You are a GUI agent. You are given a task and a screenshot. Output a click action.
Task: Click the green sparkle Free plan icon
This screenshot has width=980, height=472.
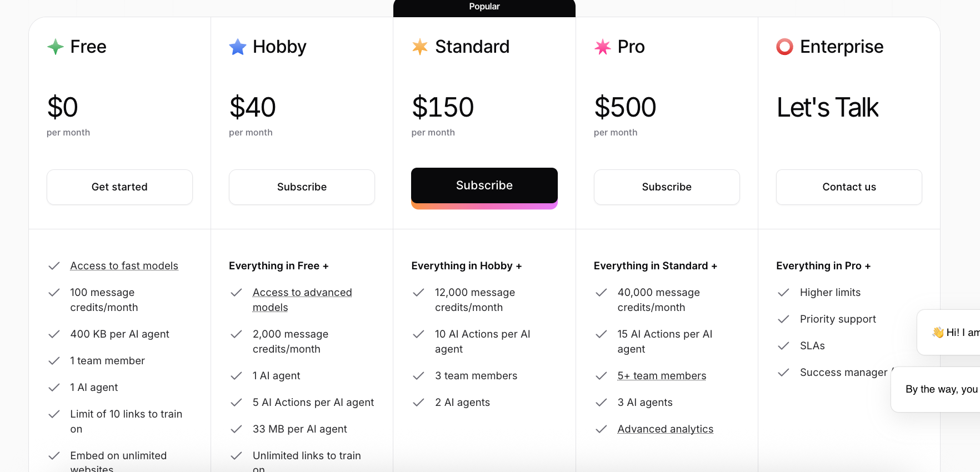coord(56,47)
